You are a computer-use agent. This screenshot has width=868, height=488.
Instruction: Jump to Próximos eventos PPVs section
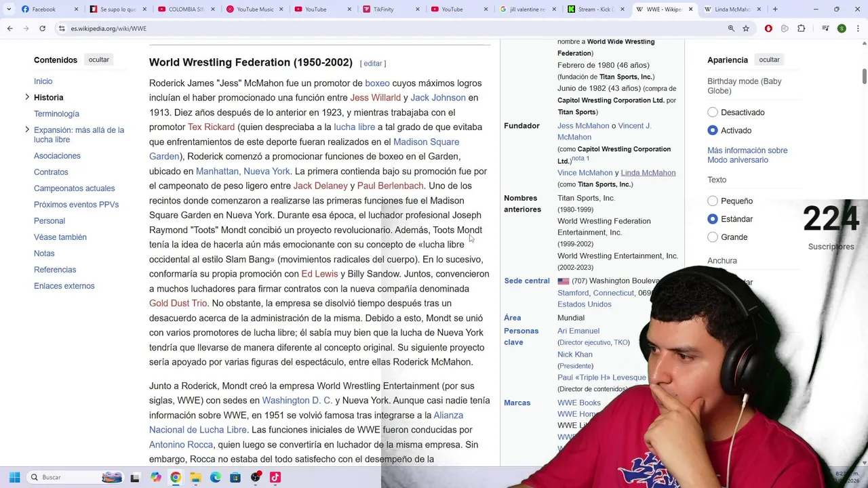[76, 205]
